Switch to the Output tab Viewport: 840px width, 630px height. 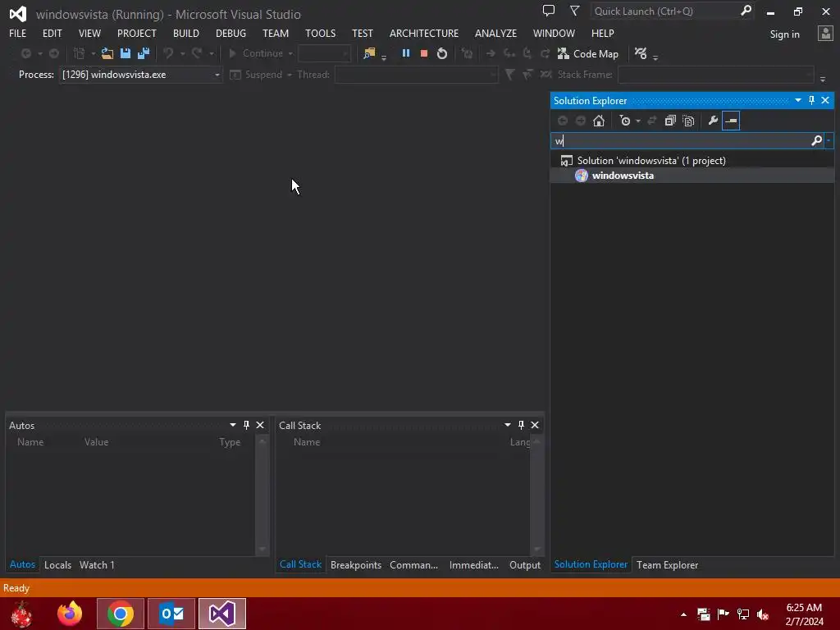pos(525,564)
